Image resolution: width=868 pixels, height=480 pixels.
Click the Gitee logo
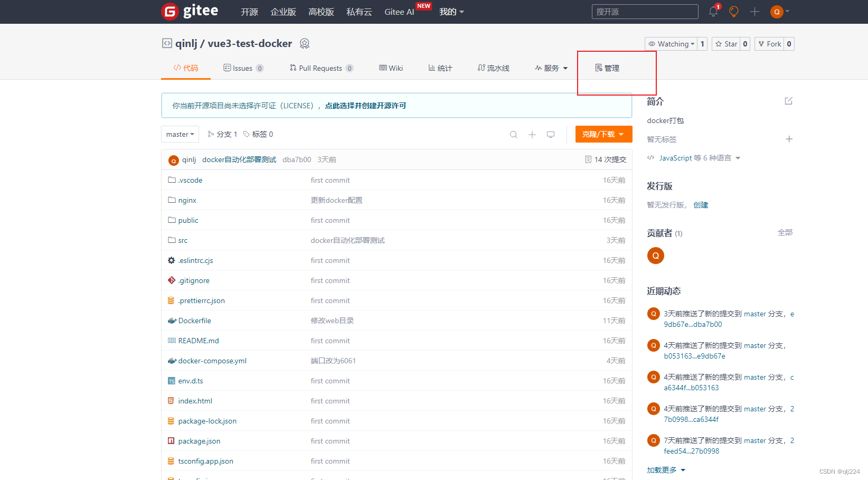click(190, 11)
